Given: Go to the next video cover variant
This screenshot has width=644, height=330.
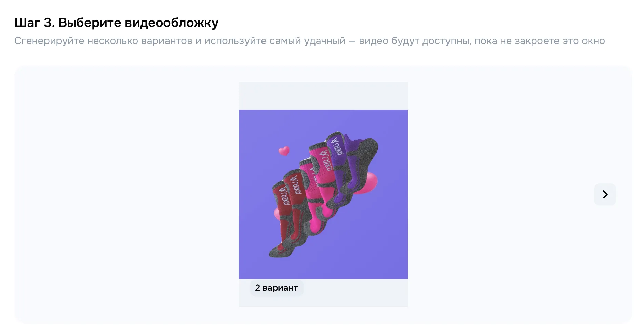Looking at the screenshot, I should (x=605, y=194).
